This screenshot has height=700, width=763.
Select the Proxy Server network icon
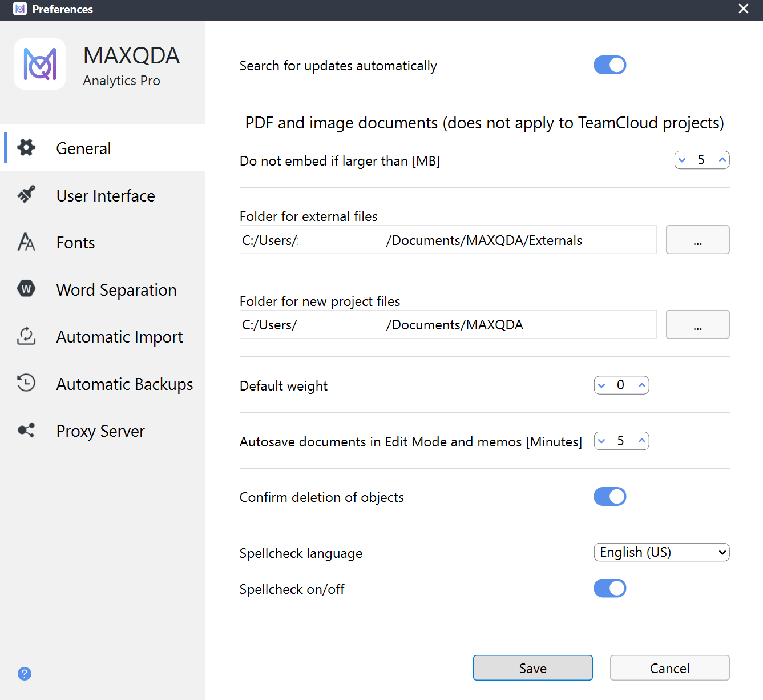click(26, 430)
